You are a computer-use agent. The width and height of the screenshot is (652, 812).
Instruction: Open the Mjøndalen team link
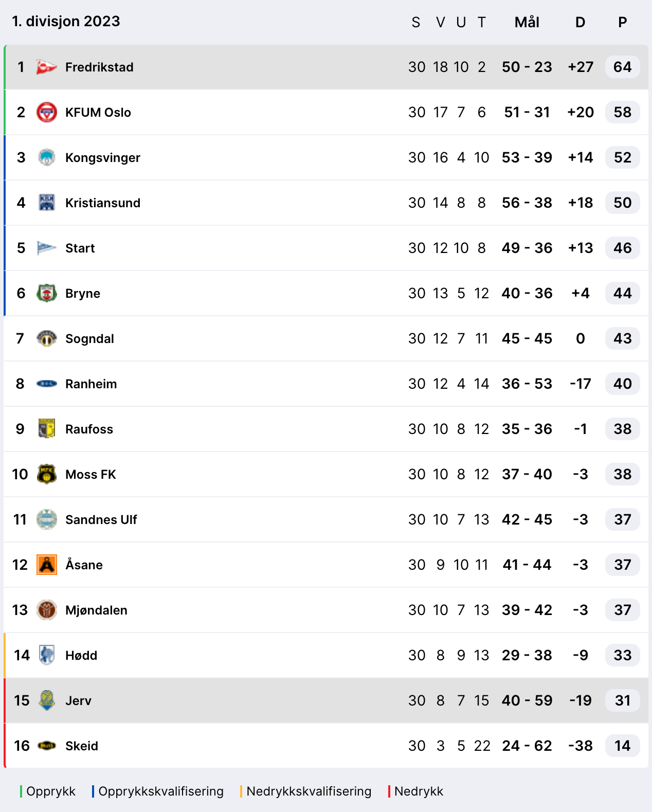(x=96, y=610)
